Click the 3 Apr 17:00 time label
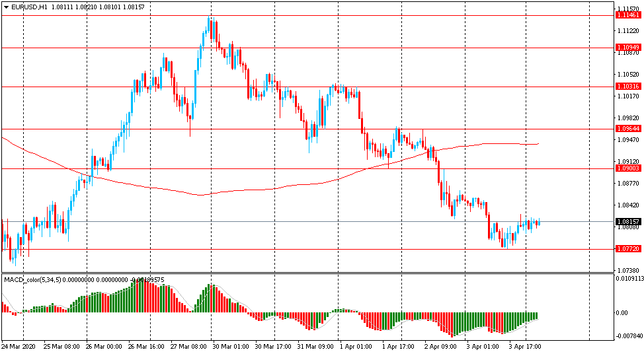This screenshot has width=644, height=354. pyautogui.click(x=525, y=346)
